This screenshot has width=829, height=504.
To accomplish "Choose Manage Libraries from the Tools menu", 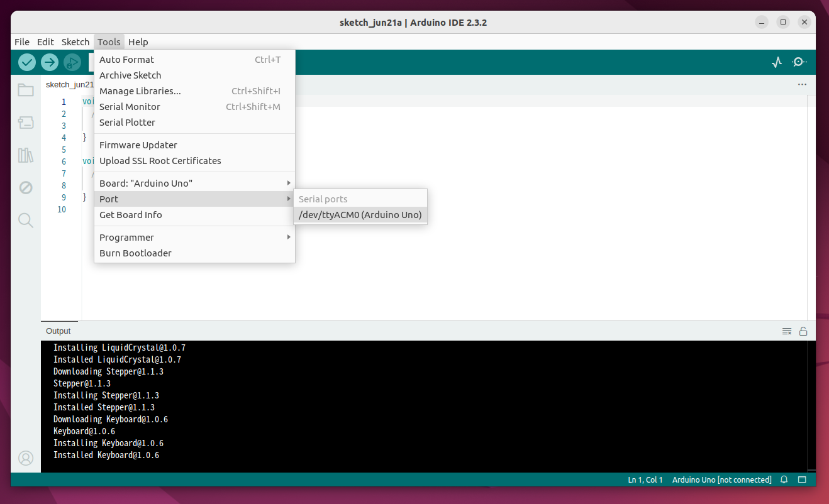I will click(140, 90).
